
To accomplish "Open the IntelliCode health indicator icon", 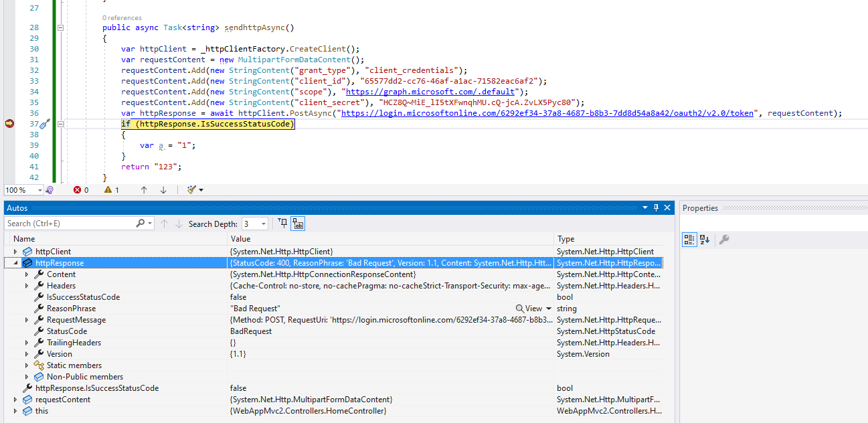I will click(x=50, y=190).
